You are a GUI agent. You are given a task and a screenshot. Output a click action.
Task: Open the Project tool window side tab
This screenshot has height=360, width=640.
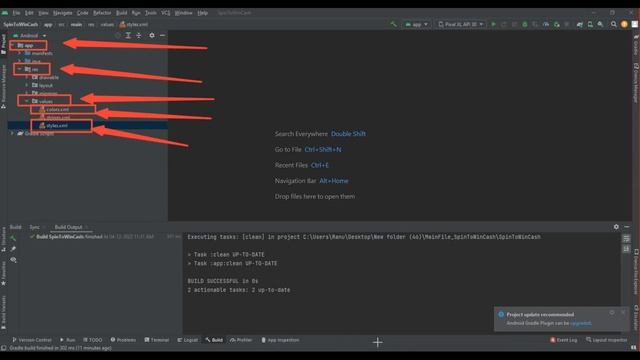(x=4, y=44)
